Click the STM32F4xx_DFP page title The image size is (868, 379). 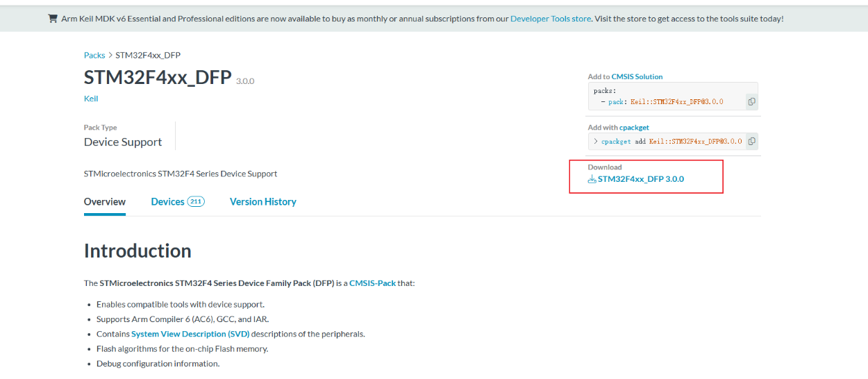click(x=158, y=78)
